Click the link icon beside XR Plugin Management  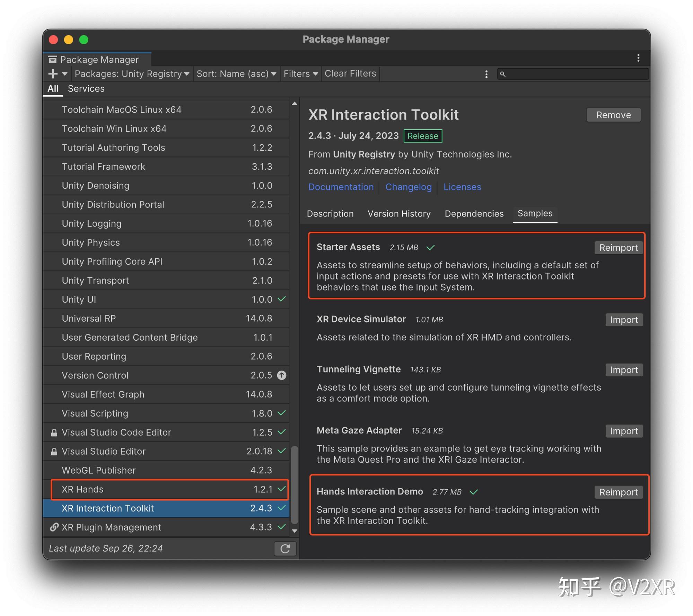[x=54, y=527]
